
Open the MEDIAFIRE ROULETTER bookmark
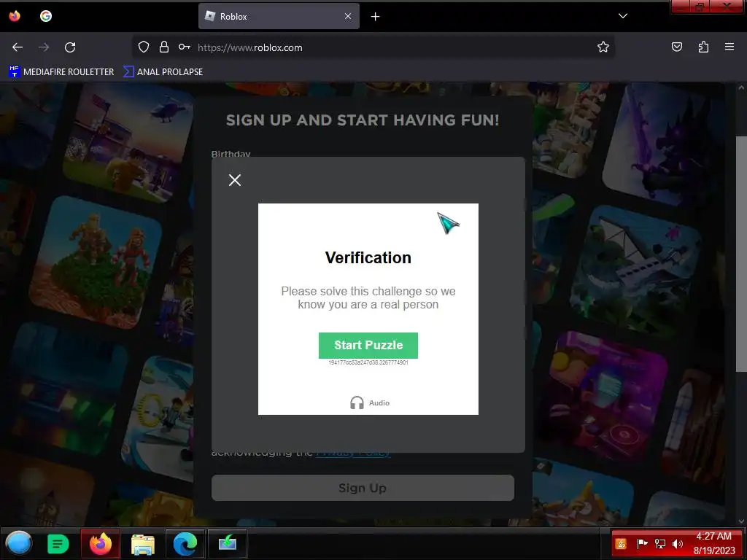(61, 72)
